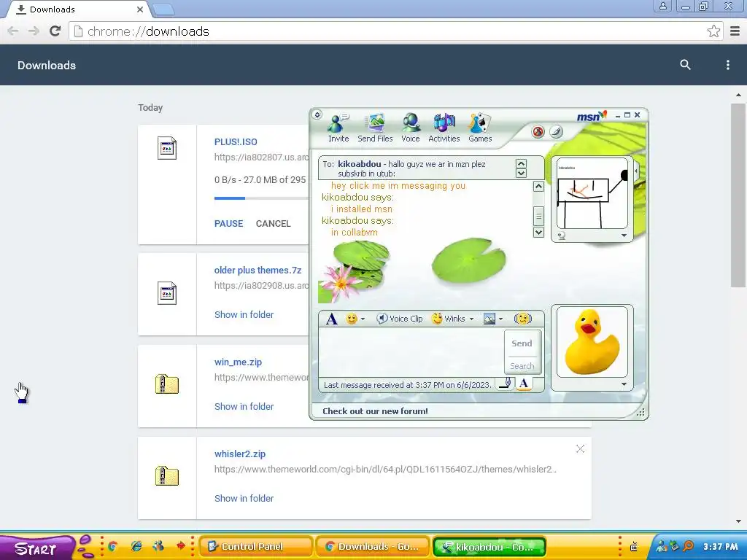The width and height of the screenshot is (747, 560).
Task: Open the Downloads page three-dot menu
Action: (x=727, y=65)
